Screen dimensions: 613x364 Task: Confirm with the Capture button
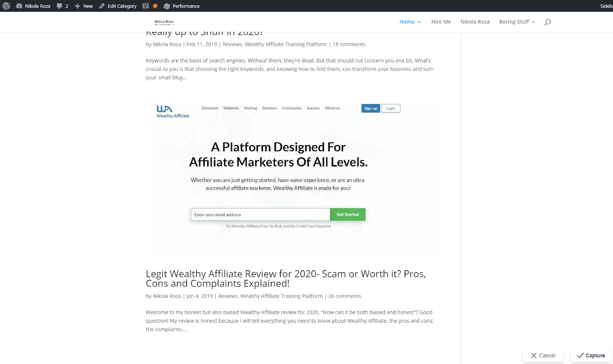591,356
